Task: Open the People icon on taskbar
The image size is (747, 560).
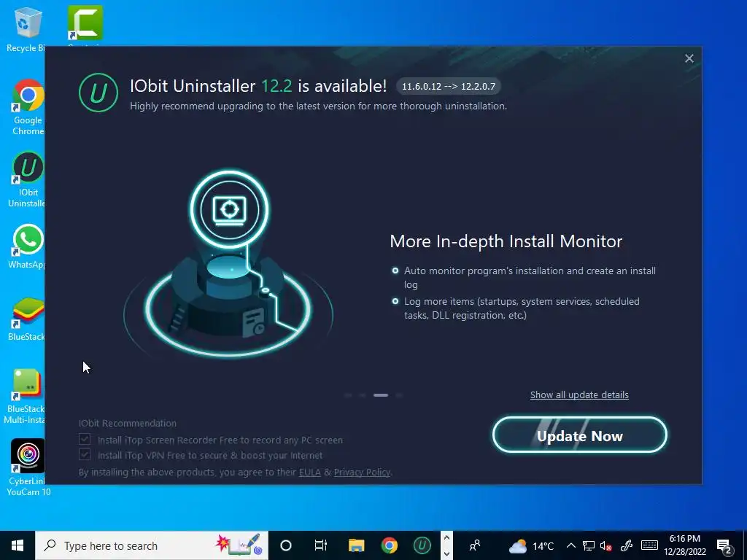Action: point(474,545)
